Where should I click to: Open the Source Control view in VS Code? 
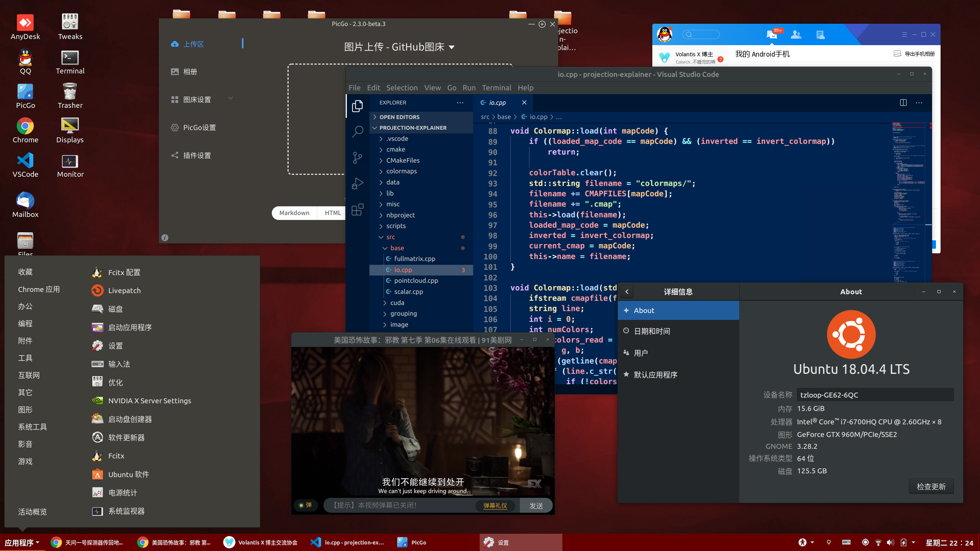point(358,158)
